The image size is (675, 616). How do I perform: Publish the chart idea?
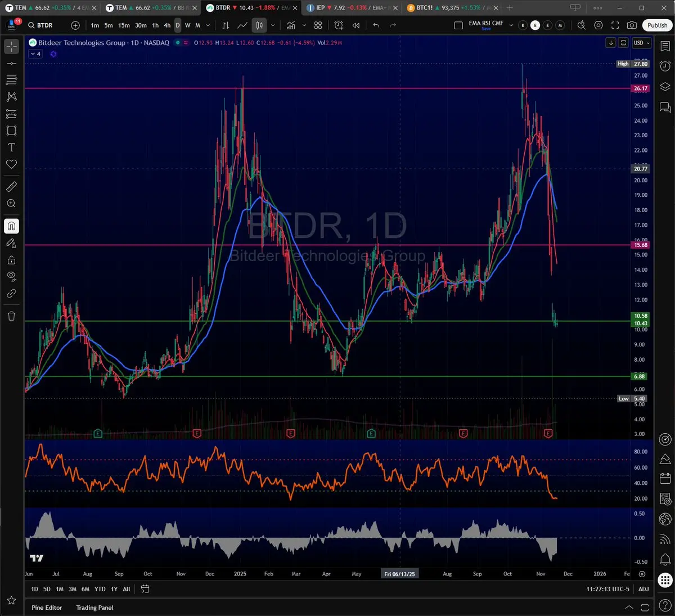[x=657, y=25]
